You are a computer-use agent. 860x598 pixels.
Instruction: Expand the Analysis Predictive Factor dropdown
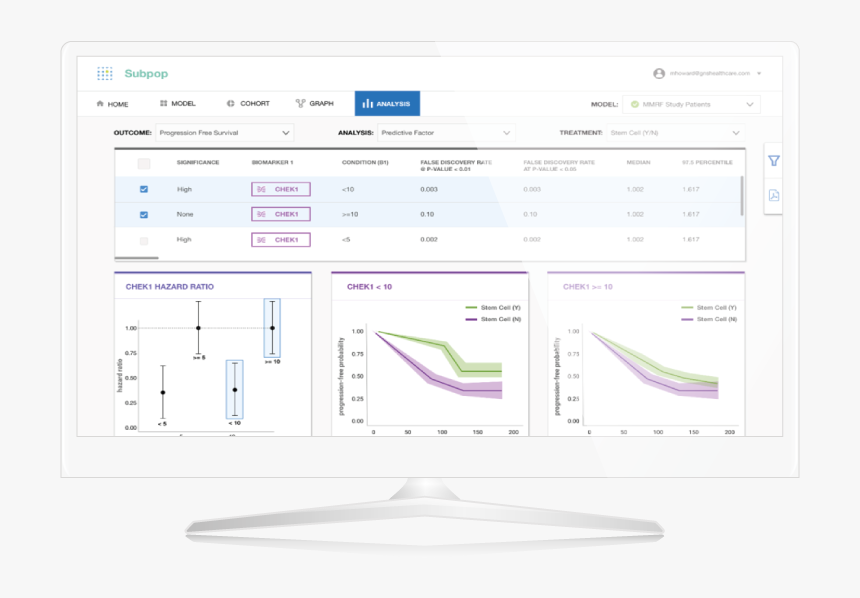point(446,133)
